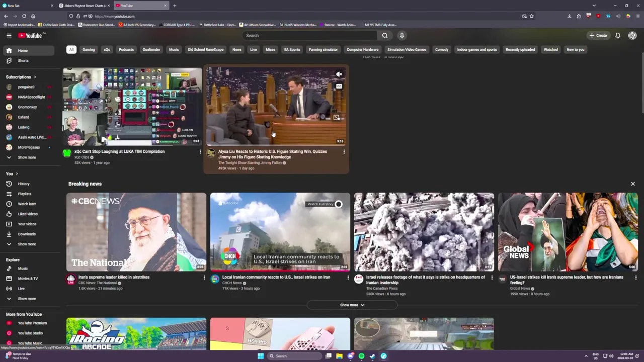Open the You section header
The height and width of the screenshot is (362, 644).
coord(12,173)
